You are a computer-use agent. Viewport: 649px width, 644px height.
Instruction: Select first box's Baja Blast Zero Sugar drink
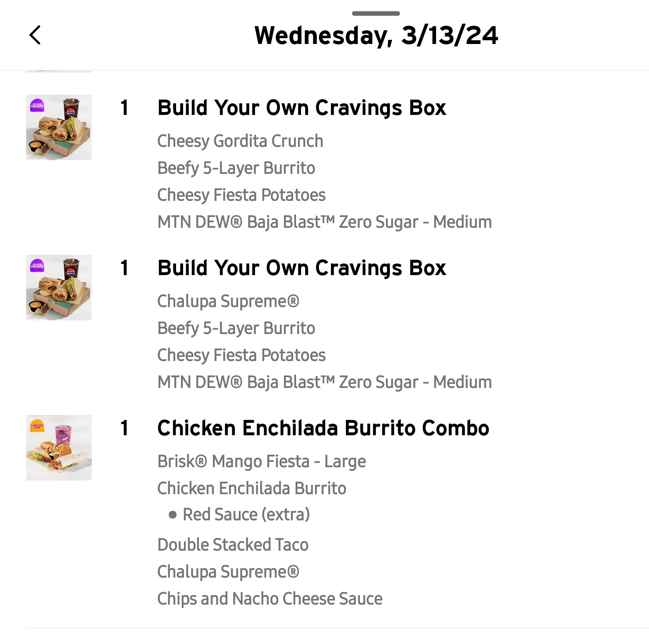324,222
